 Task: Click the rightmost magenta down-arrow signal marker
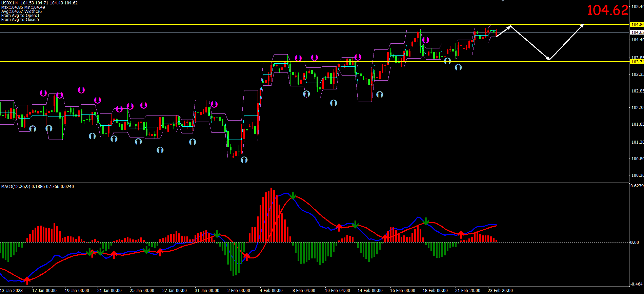tap(426, 40)
